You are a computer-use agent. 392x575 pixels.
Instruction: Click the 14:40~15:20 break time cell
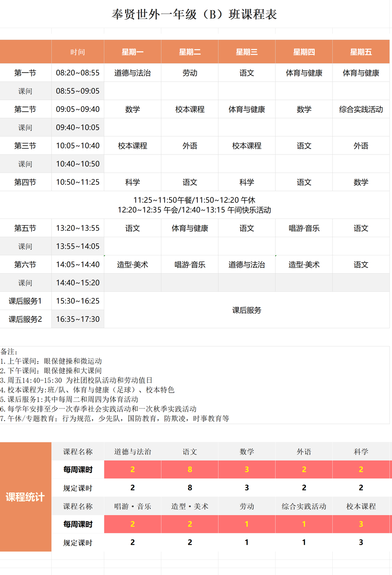[78, 283]
